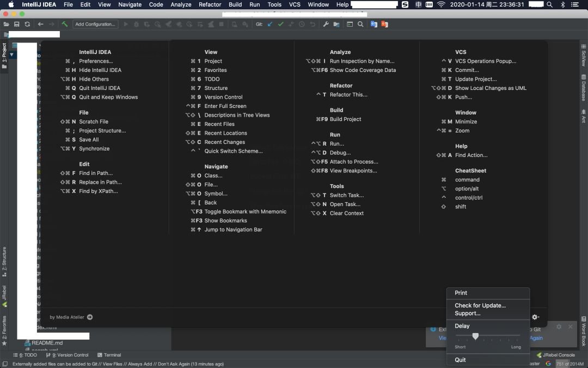Open the 9: Version Control tab

67,355
